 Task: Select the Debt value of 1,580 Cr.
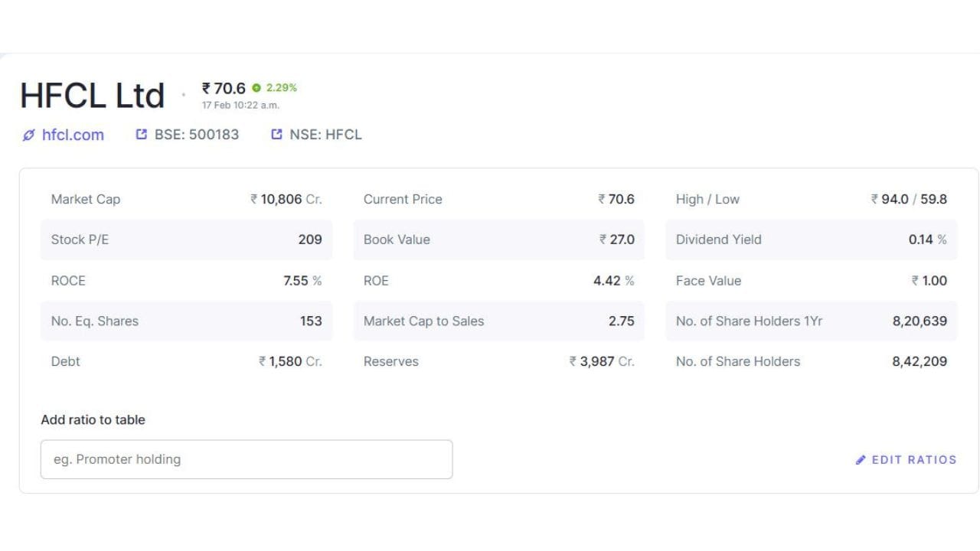(290, 362)
